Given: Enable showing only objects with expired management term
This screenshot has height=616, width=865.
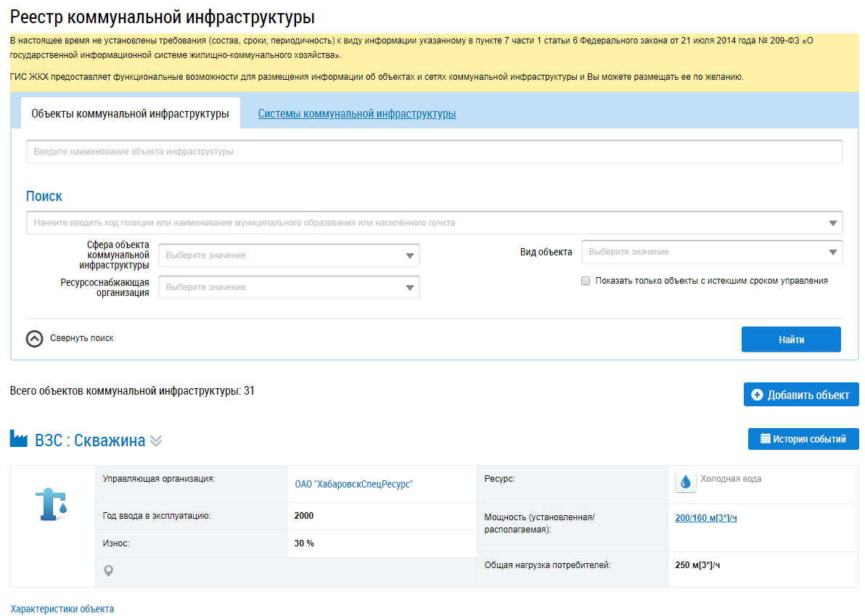Looking at the screenshot, I should (x=586, y=282).
